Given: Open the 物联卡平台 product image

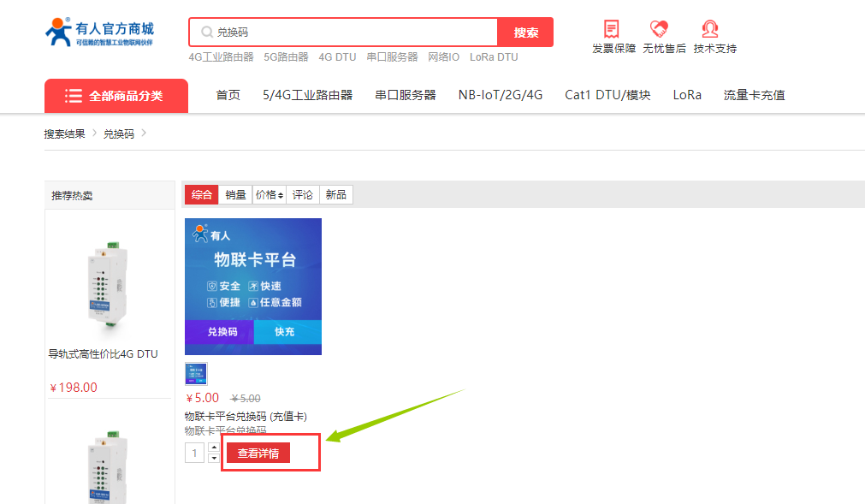Looking at the screenshot, I should click(253, 286).
